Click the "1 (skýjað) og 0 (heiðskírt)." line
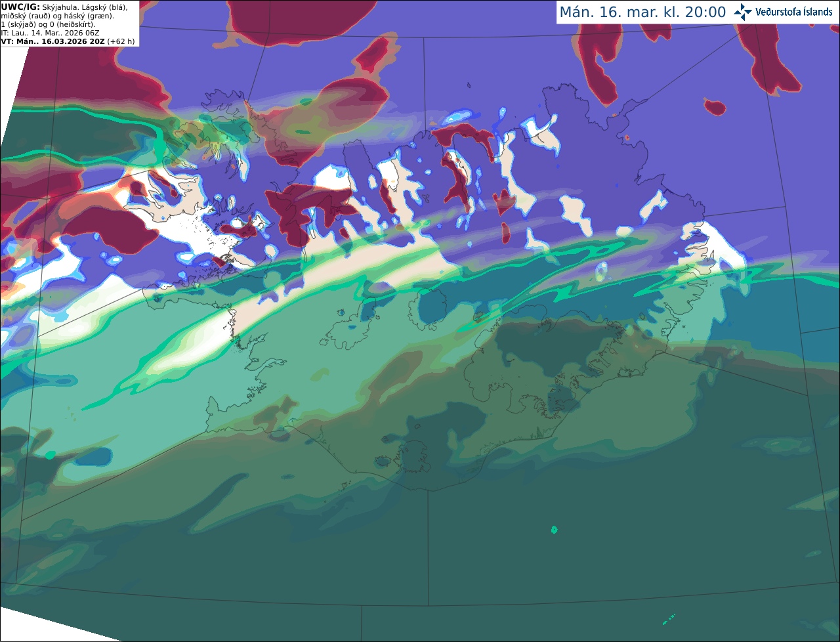Screen dimensions: 840x642 [48, 24]
